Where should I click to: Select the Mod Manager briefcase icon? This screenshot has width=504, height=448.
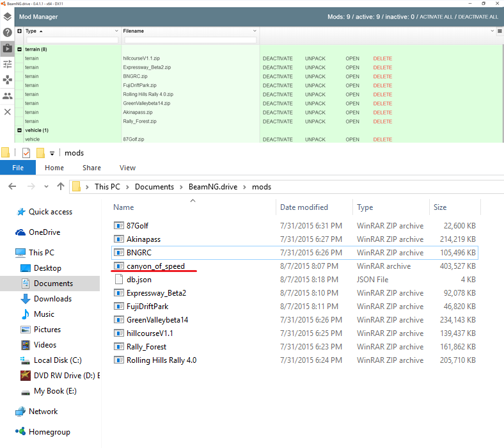8,48
